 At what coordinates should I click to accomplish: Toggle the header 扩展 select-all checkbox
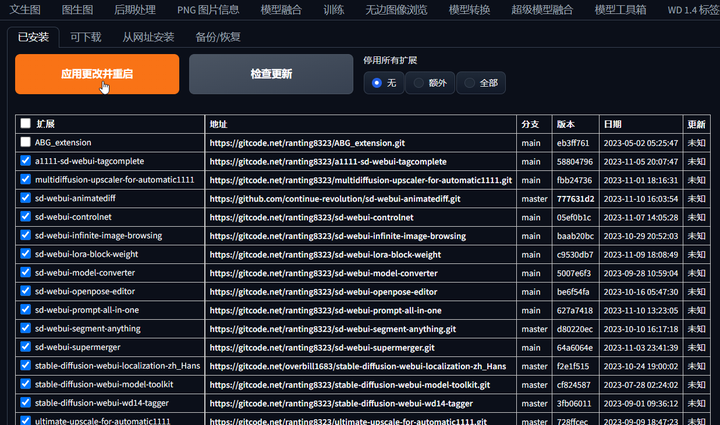26,123
